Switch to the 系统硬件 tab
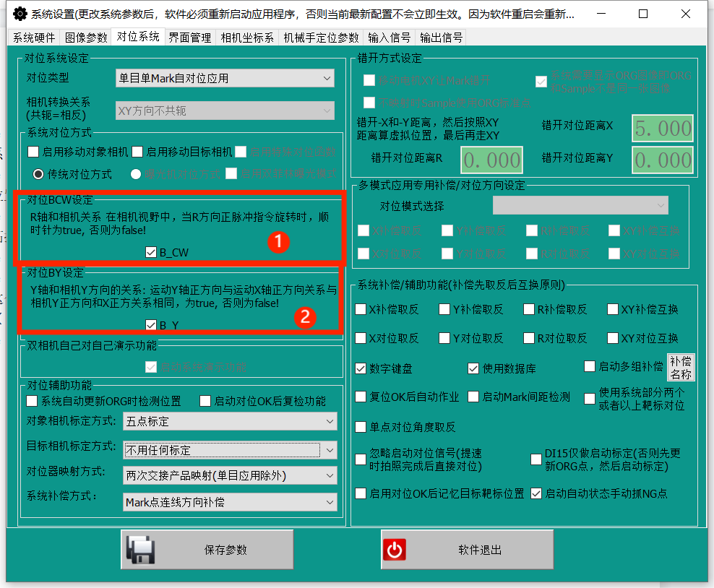The height and width of the screenshot is (588, 714). [33, 38]
